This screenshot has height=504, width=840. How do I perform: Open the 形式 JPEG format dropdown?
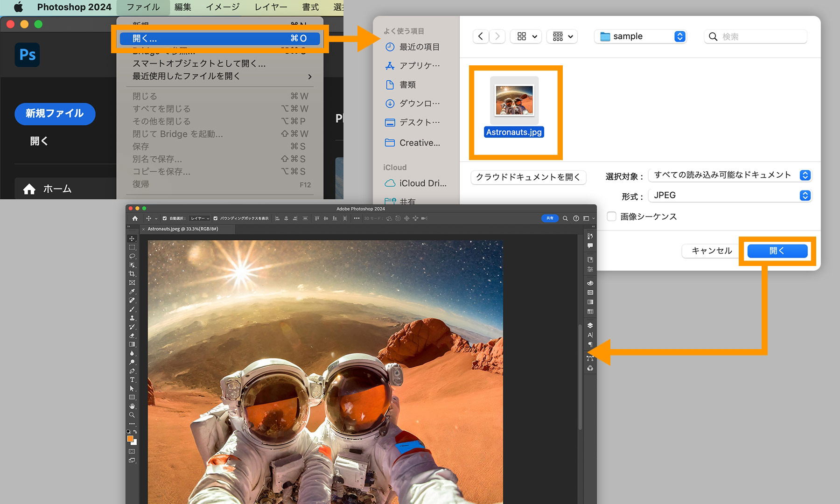pyautogui.click(x=730, y=196)
